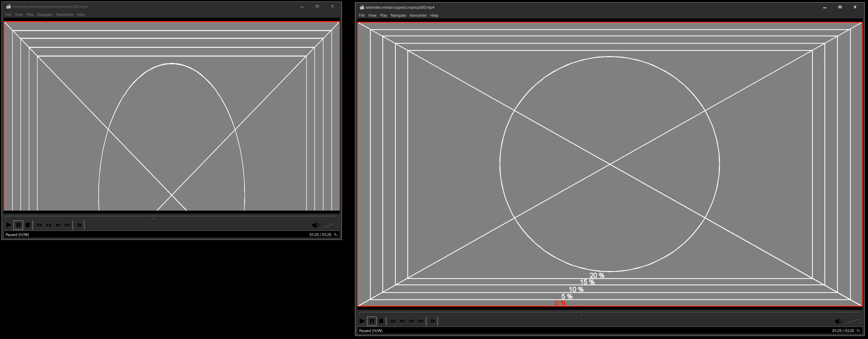Open Navigate menu in croptop500 window

pyautogui.click(x=398, y=15)
